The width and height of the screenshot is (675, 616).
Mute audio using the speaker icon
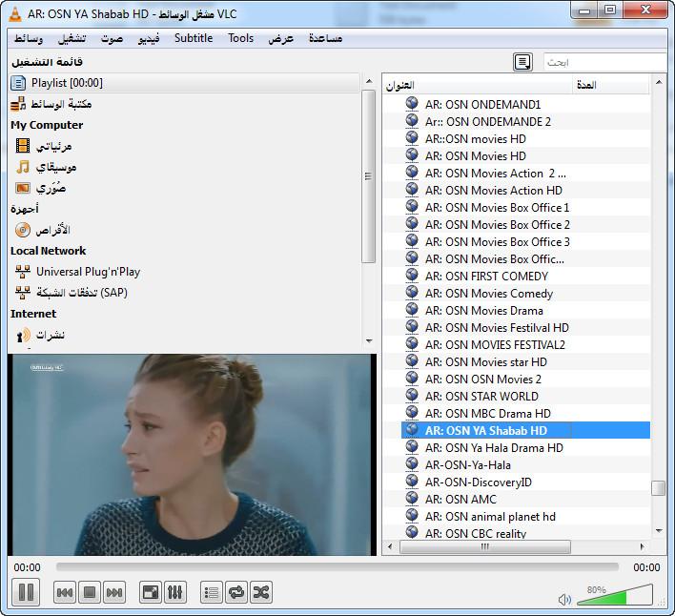pos(564,599)
